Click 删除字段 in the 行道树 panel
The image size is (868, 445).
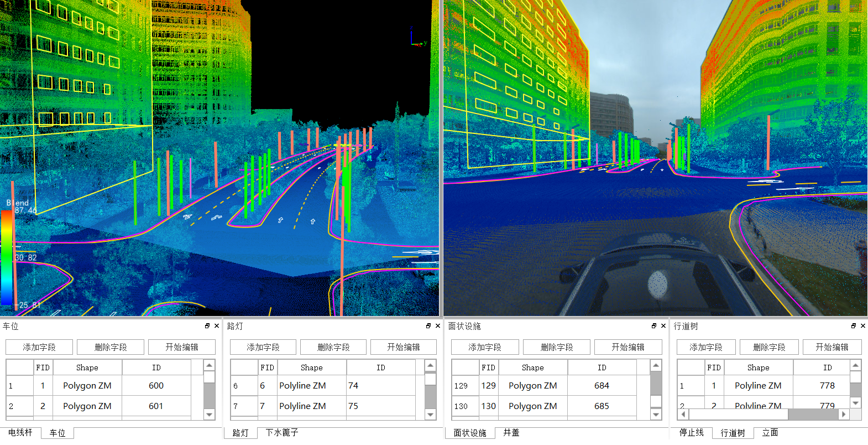tap(769, 347)
